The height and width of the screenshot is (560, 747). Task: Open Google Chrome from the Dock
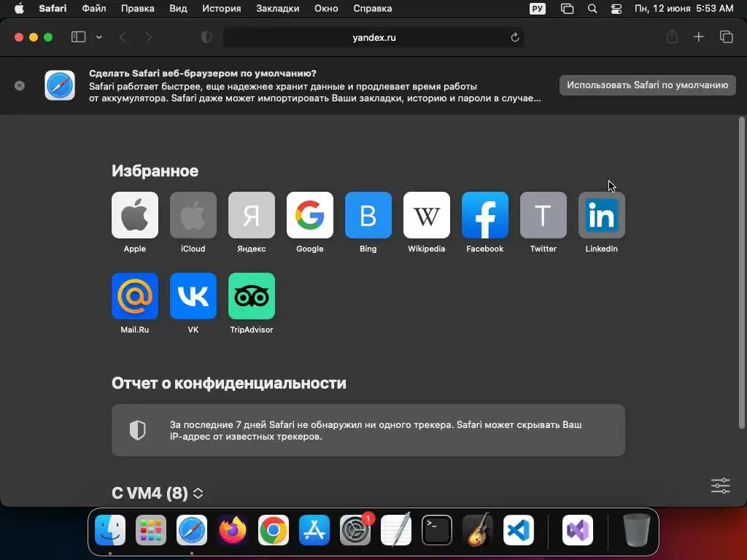pyautogui.click(x=274, y=530)
